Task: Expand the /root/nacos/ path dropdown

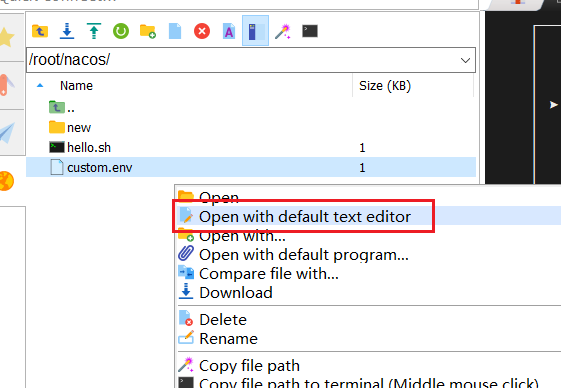Action: (465, 60)
